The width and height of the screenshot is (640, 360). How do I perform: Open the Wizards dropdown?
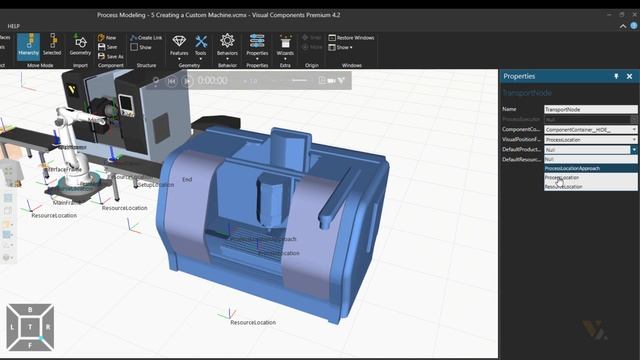[285, 47]
